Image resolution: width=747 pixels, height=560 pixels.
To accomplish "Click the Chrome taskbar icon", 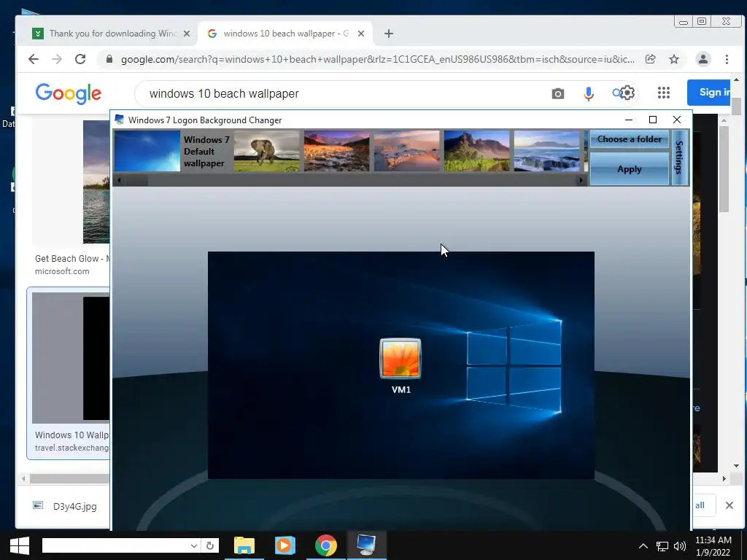I will click(x=326, y=545).
